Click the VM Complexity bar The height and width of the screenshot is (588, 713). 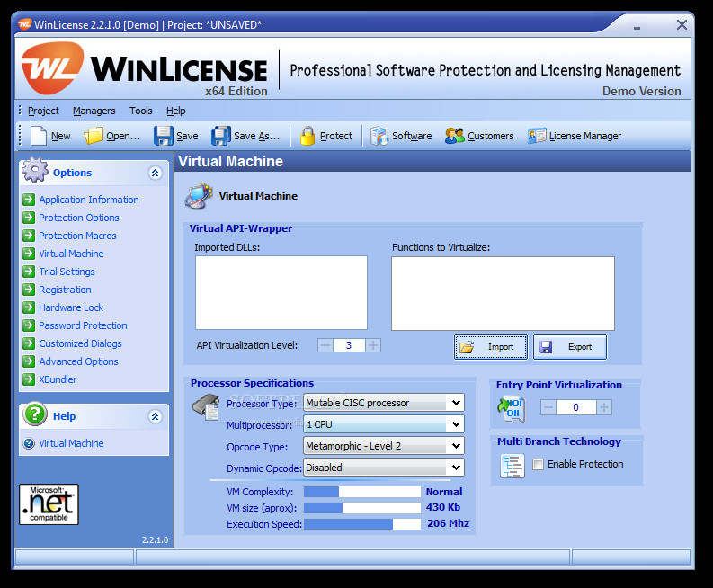[x=362, y=492]
